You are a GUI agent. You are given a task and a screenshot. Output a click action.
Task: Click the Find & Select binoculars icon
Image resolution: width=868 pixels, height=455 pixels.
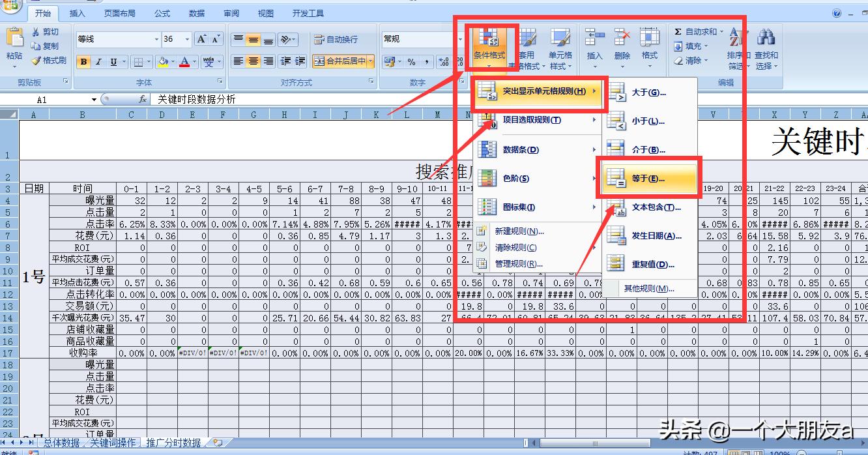pyautogui.click(x=766, y=39)
